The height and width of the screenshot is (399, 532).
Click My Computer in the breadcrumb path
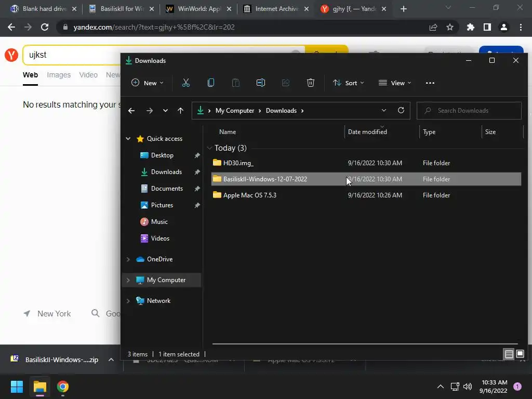235,111
